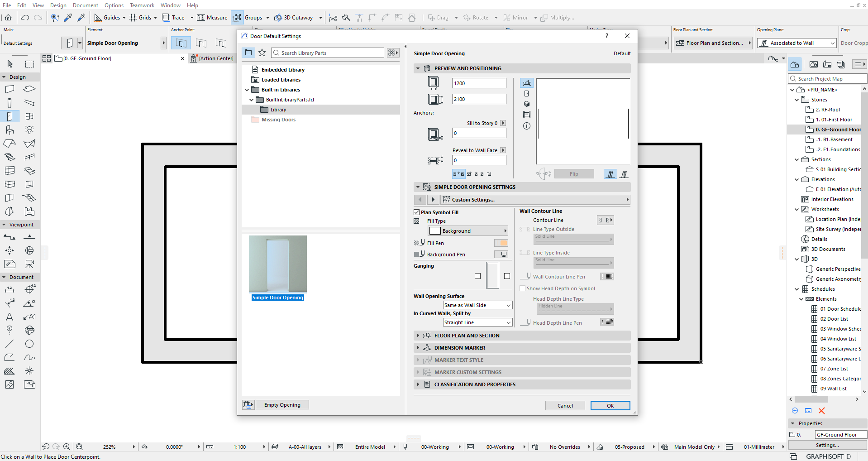Click the Undo icon in main toolbar
This screenshot has width=868, height=461.
pos(25,18)
